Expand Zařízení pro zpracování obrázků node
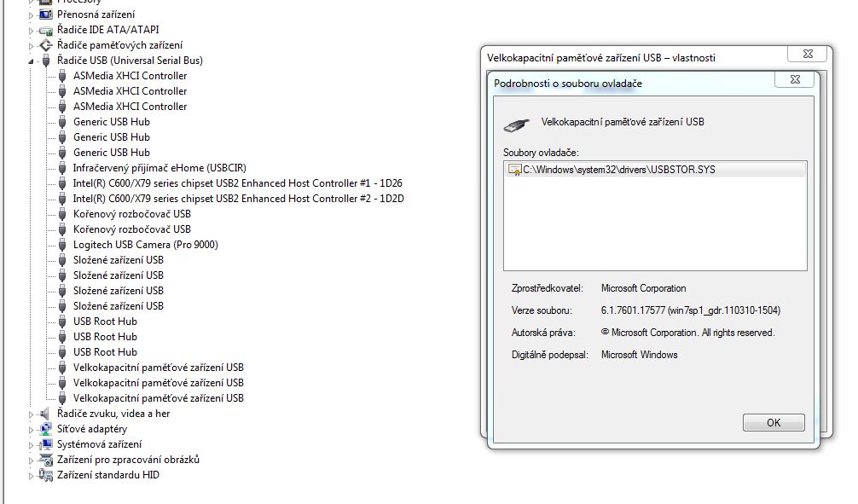The image size is (858, 504). (x=32, y=461)
